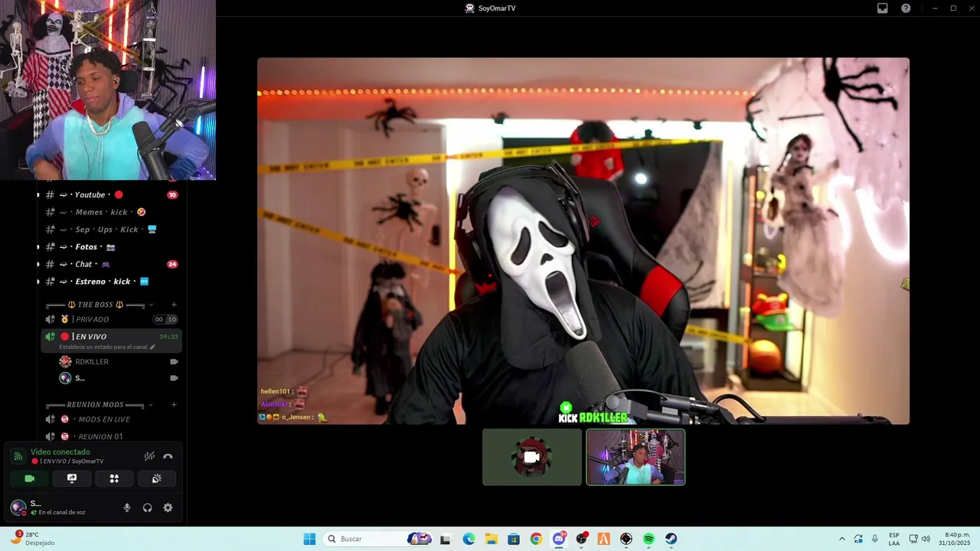
Task: Add a channel to THE BOSS category
Action: [174, 305]
